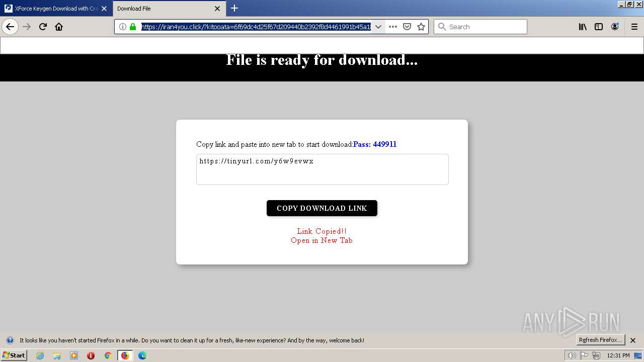Click File is ready for download heading

click(322, 60)
